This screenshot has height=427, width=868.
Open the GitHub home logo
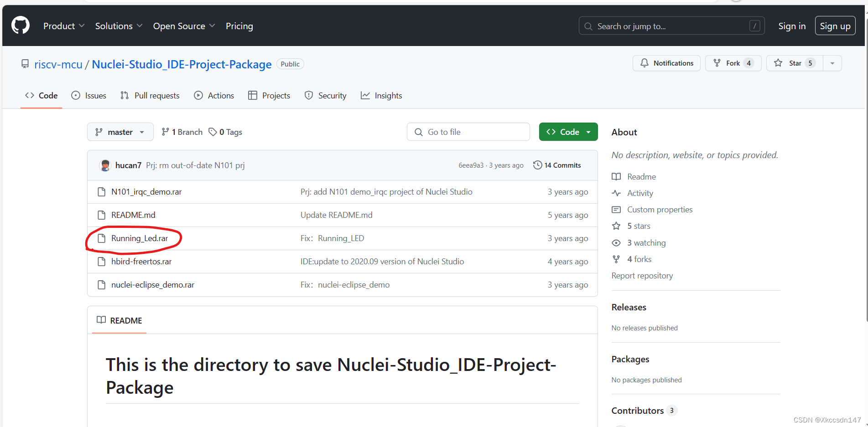pyautogui.click(x=21, y=26)
